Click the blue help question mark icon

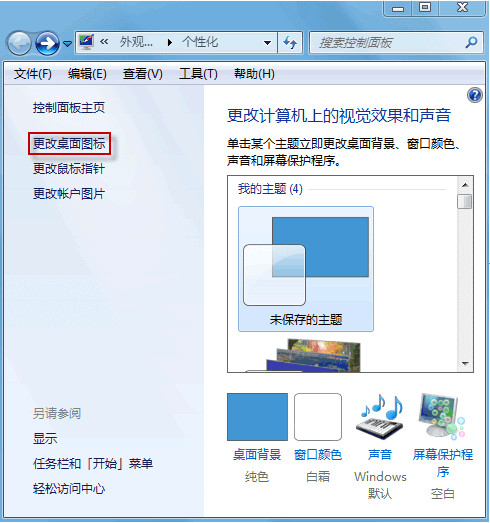pyautogui.click(x=475, y=95)
